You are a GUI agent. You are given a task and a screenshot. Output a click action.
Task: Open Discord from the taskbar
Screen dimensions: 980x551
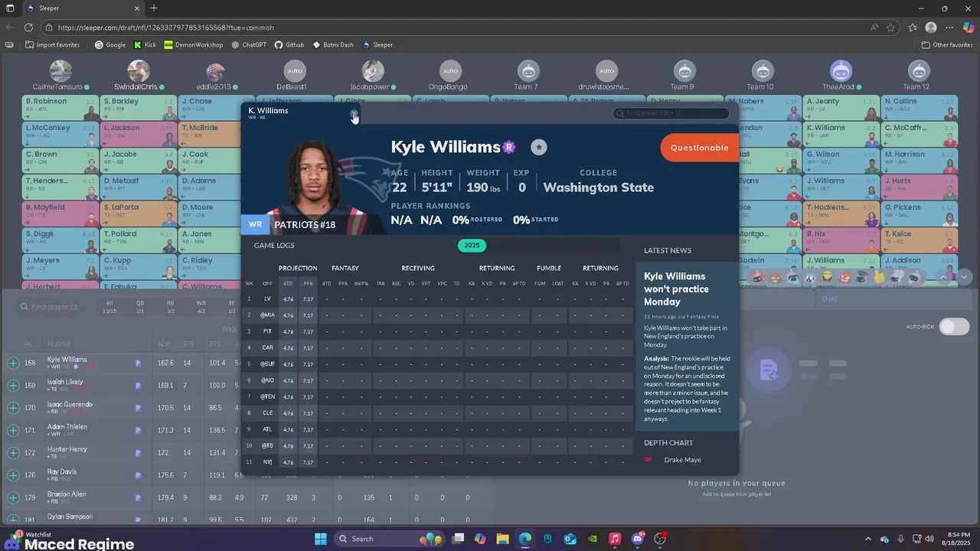tap(638, 539)
